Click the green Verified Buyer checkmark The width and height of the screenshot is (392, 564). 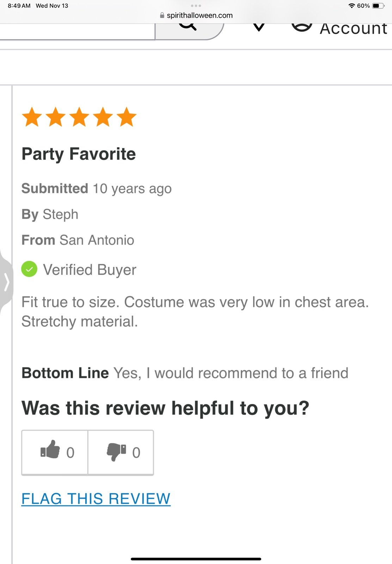pos(29,269)
